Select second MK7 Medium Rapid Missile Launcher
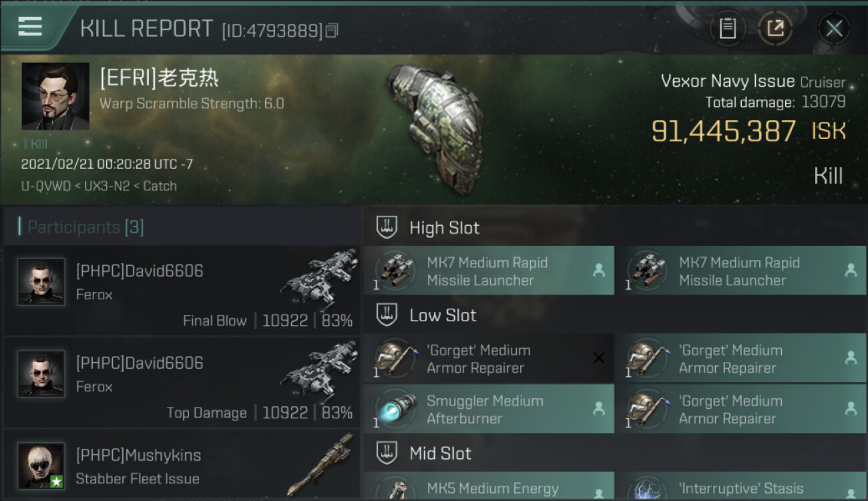 pos(740,271)
